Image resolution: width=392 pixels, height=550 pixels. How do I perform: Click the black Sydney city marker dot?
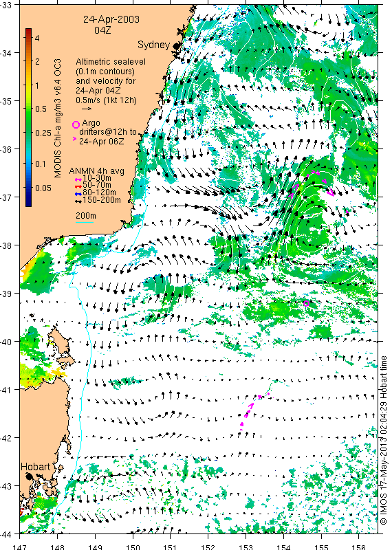176,45
